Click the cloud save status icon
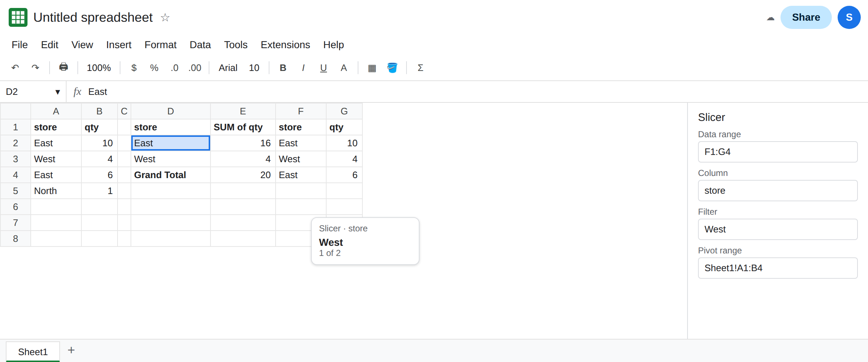This screenshot has width=868, height=362. tap(770, 18)
